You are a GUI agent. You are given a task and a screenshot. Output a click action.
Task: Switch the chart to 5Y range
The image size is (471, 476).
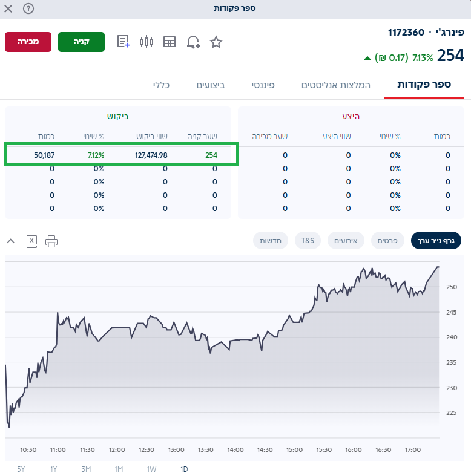point(21,469)
